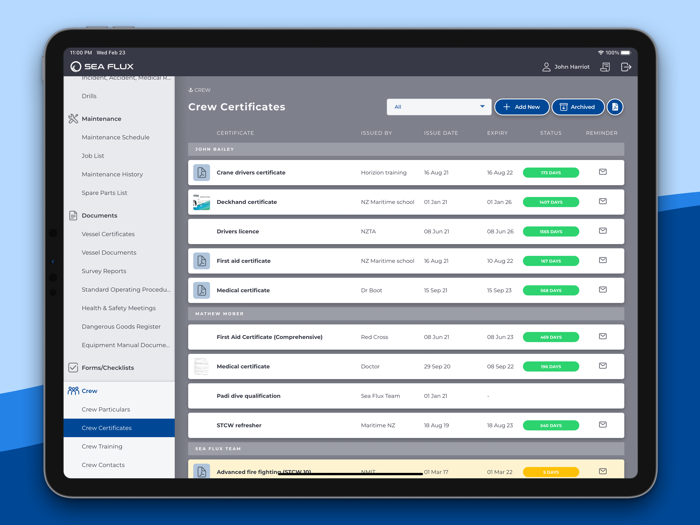Click the Crew people icon in the sidebar
Viewport: 700px width, 525px height.
[x=73, y=391]
